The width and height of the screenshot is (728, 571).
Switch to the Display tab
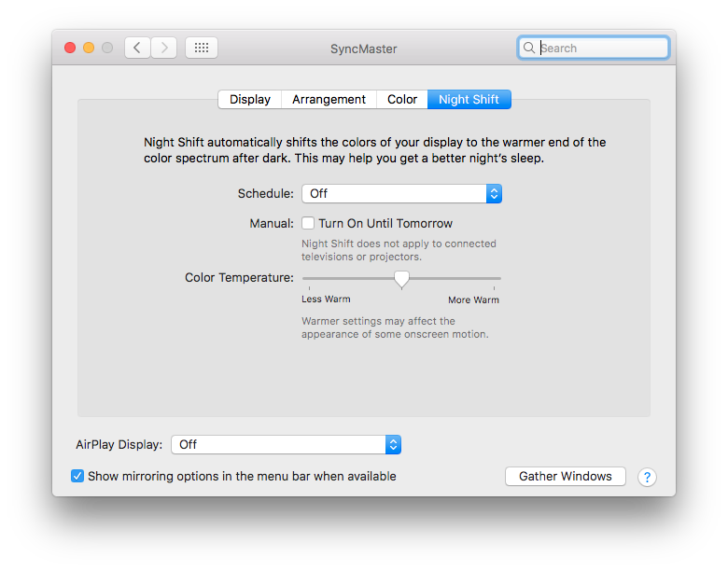(250, 99)
